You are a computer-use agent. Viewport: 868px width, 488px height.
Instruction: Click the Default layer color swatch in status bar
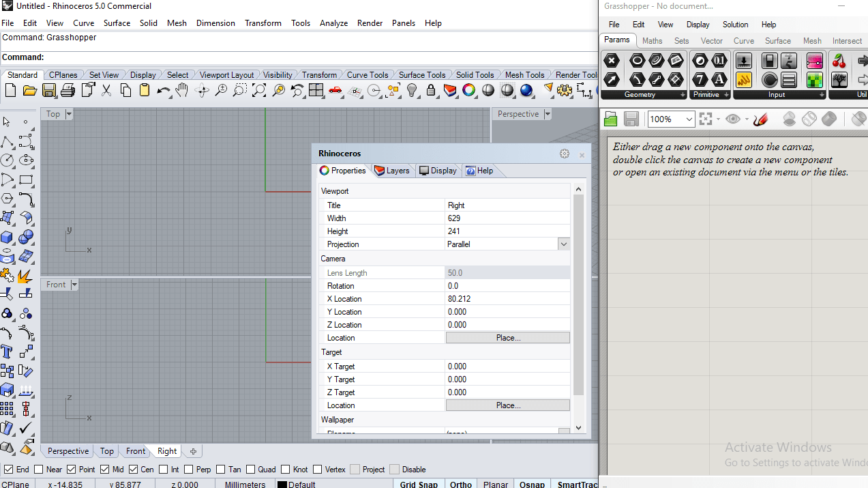point(282,485)
